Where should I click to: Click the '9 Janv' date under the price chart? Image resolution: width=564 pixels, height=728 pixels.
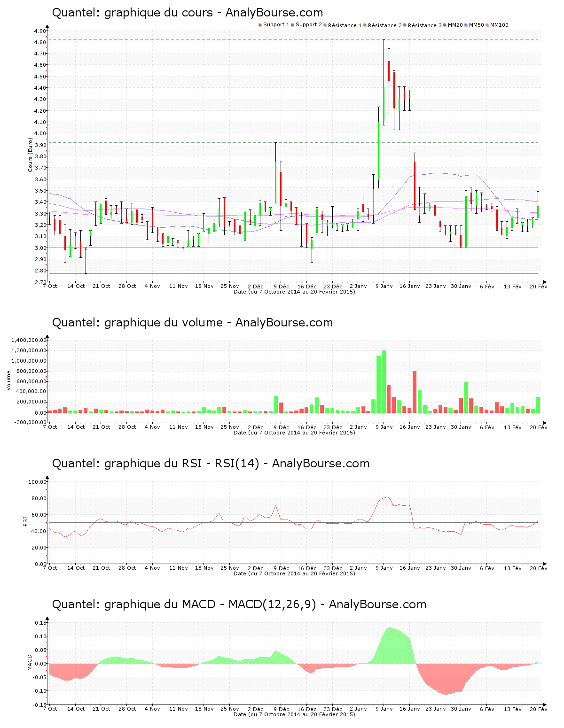(384, 286)
